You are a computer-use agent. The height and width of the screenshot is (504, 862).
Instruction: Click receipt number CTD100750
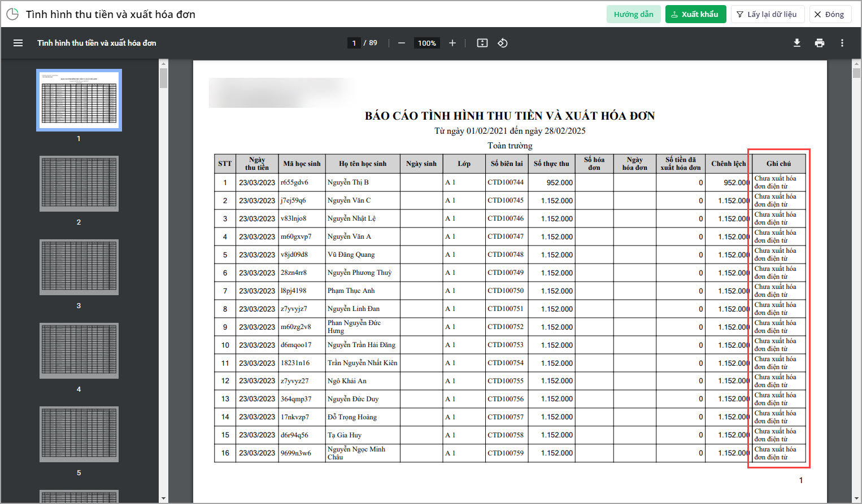(506, 291)
